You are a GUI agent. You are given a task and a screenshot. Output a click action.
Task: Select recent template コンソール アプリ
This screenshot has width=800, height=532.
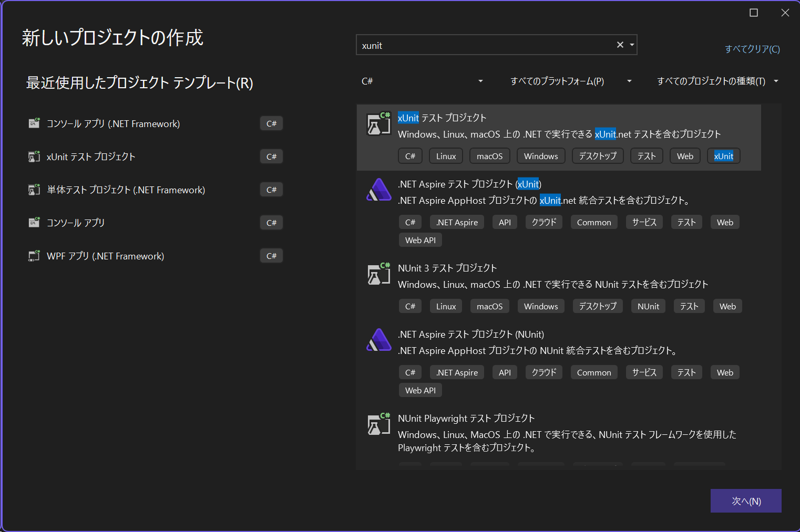(156, 223)
